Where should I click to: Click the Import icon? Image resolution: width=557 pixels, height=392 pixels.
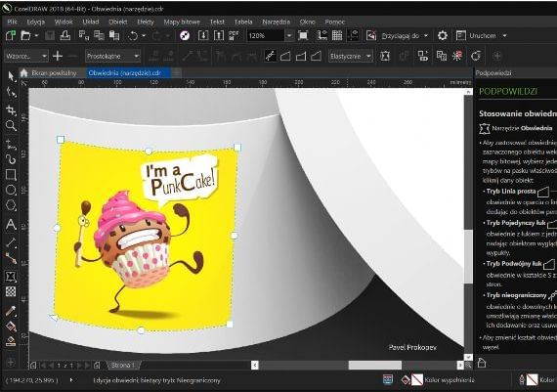203,35
